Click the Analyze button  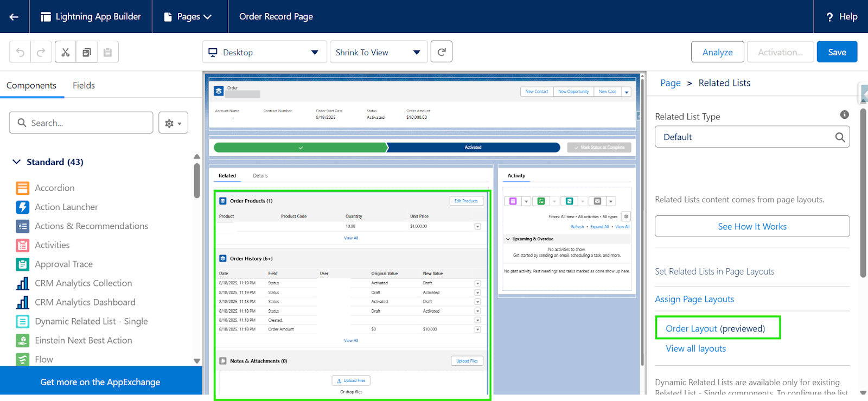[x=717, y=52]
